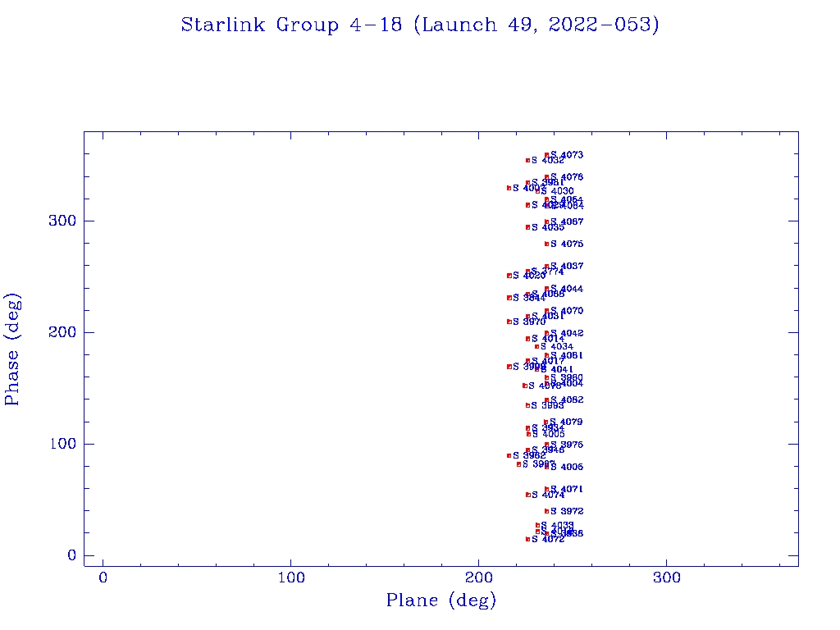Select the "S 4034" satellite label
The width and height of the screenshot is (840, 630).
coord(557,347)
